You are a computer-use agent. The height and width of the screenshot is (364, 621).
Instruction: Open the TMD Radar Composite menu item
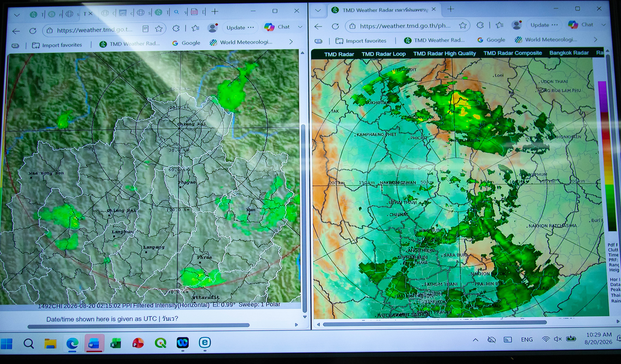[513, 53]
